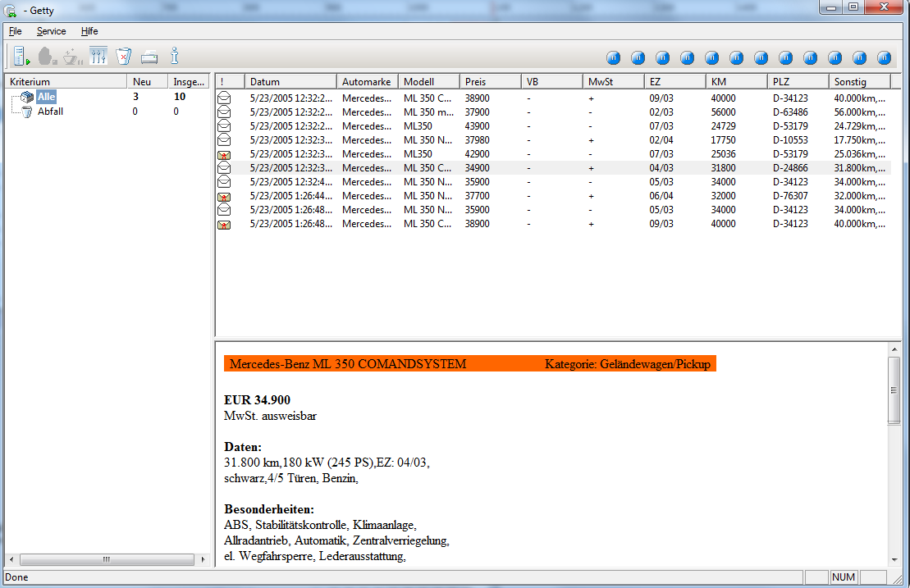Sort by the Modell column header

coord(429,82)
